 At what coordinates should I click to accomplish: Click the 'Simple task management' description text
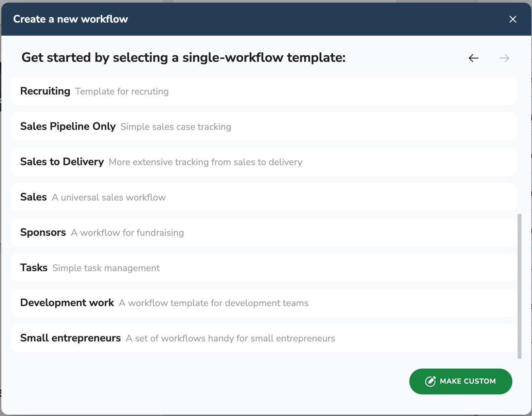point(106,268)
